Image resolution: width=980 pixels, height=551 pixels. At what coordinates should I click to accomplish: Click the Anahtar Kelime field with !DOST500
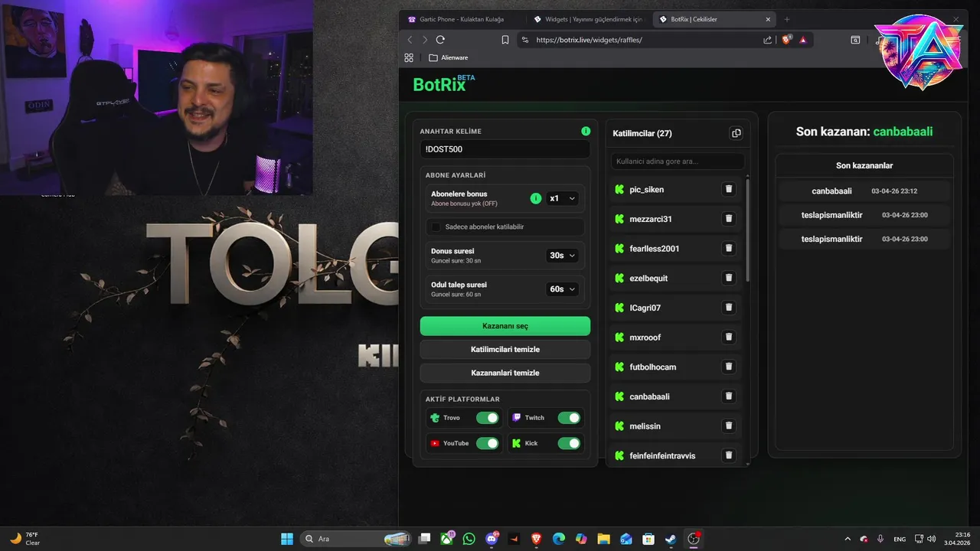point(505,149)
